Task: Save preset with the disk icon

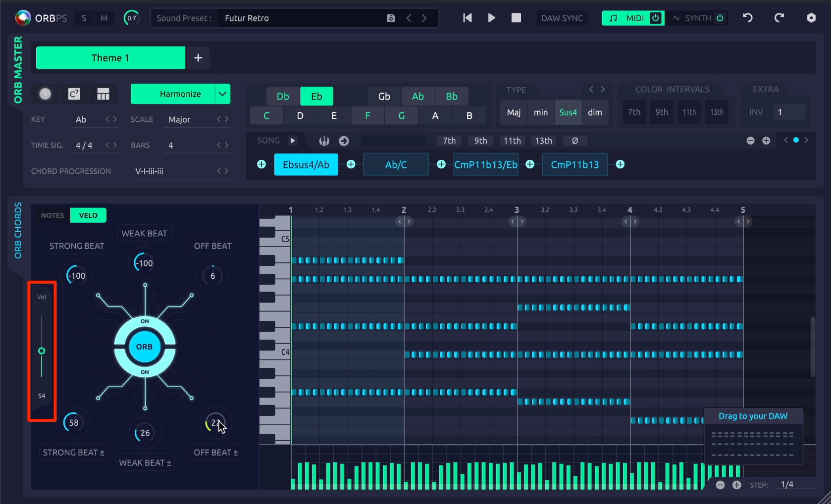Action: [391, 18]
